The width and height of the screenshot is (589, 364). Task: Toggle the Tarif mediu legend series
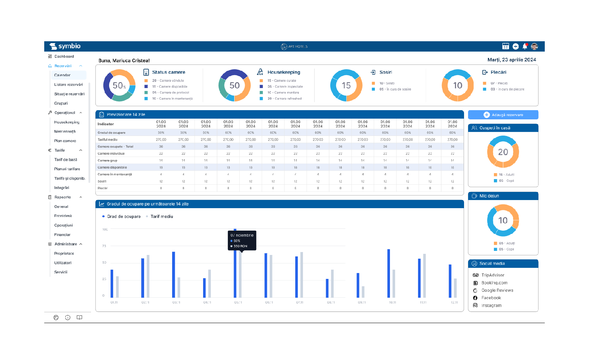pos(159,217)
